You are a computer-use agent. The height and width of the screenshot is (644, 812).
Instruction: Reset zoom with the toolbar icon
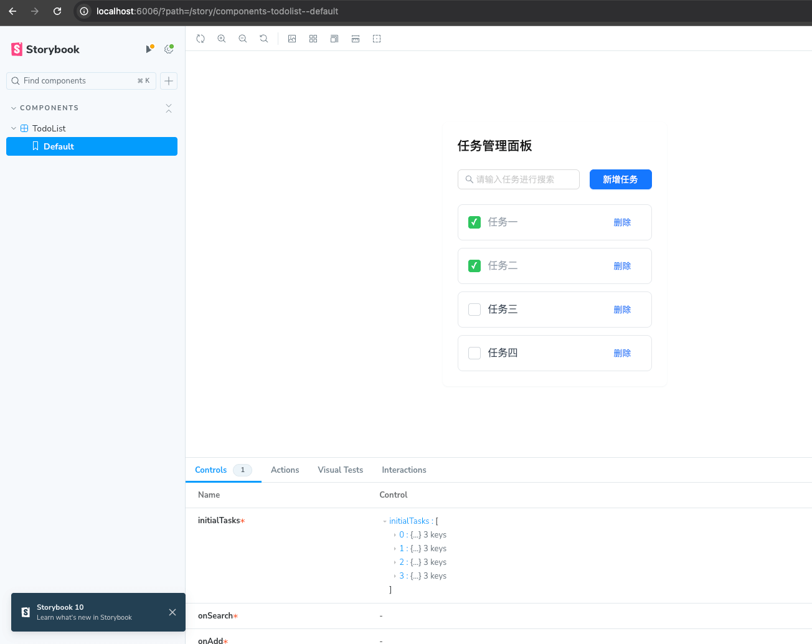point(264,39)
